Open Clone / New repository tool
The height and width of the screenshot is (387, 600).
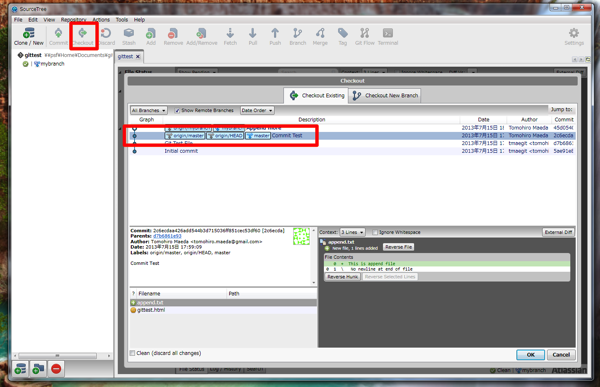[x=29, y=36]
